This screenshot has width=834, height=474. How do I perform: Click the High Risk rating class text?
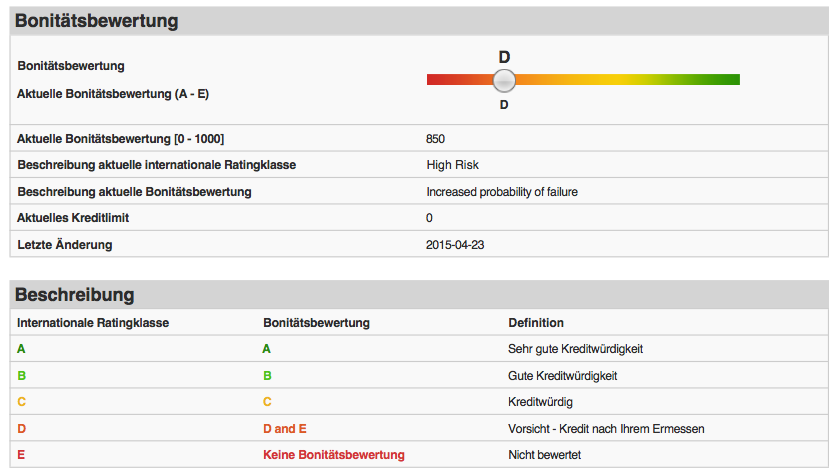(452, 165)
